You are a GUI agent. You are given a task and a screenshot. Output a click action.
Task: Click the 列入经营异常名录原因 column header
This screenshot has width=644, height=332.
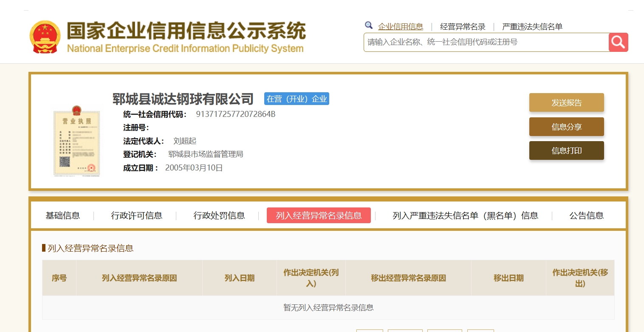point(139,278)
